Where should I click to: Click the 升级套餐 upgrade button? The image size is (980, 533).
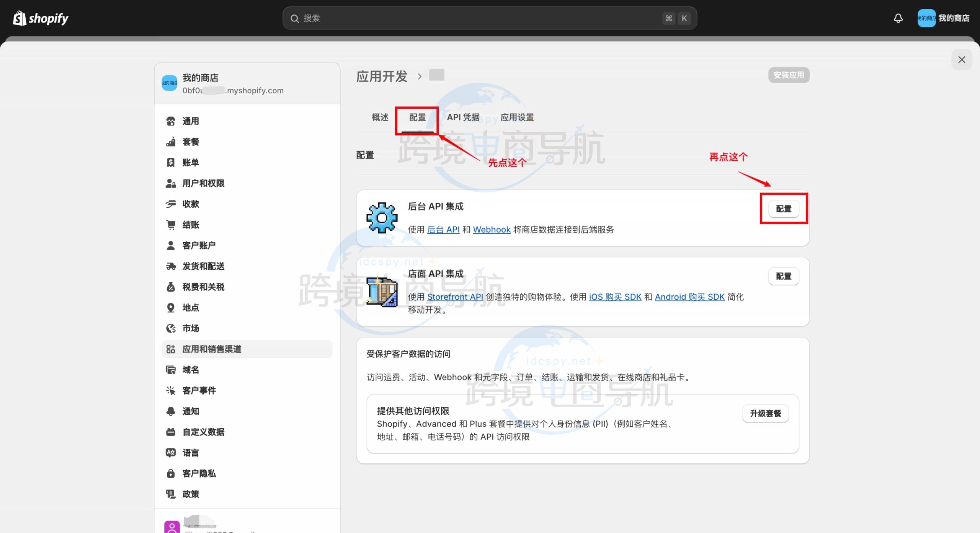[765, 414]
